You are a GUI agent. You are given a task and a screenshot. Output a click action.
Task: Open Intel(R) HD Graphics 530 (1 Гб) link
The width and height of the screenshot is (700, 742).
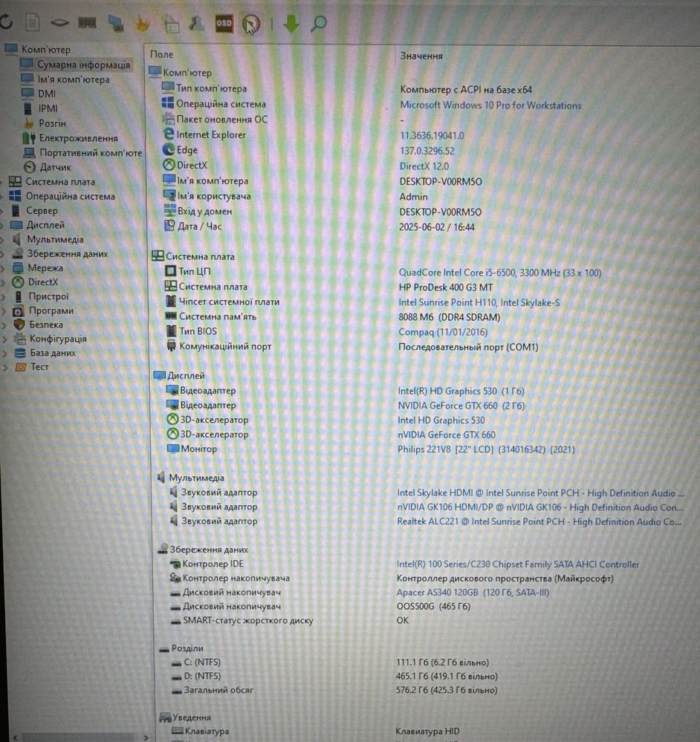point(461,391)
